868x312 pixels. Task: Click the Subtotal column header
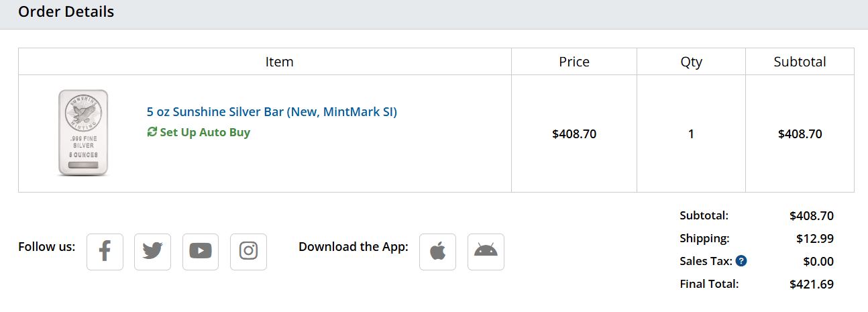(800, 62)
